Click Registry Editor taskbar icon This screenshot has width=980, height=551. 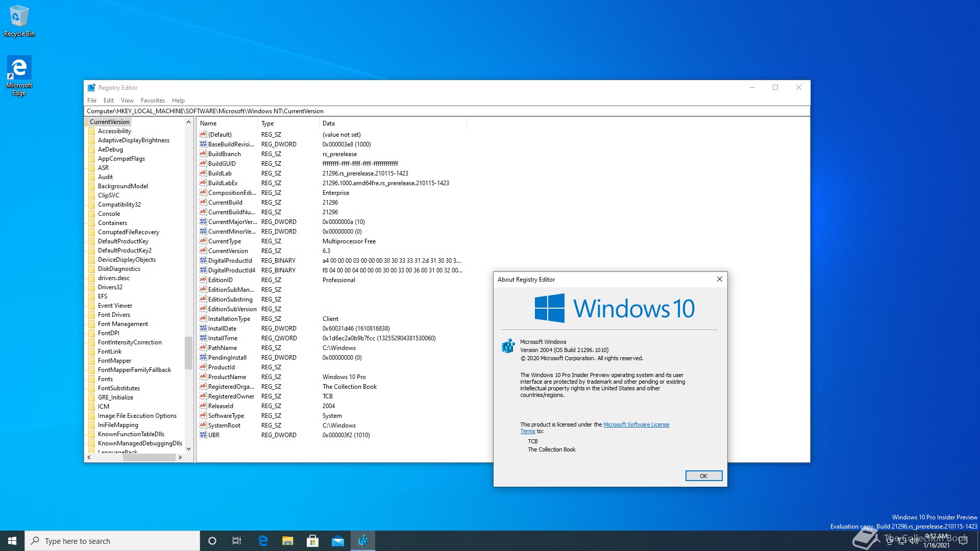point(363,541)
